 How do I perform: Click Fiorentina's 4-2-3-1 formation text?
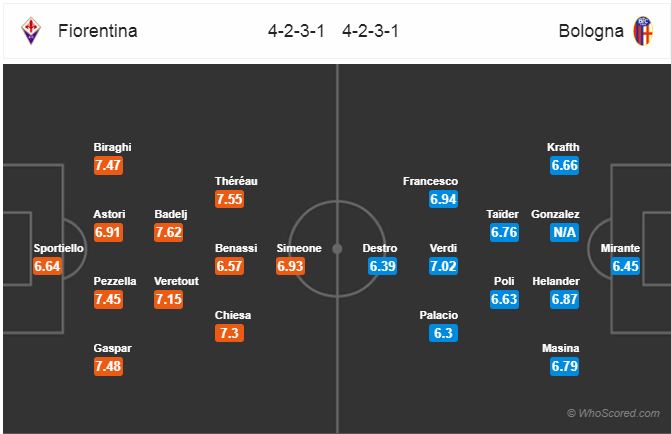296,31
